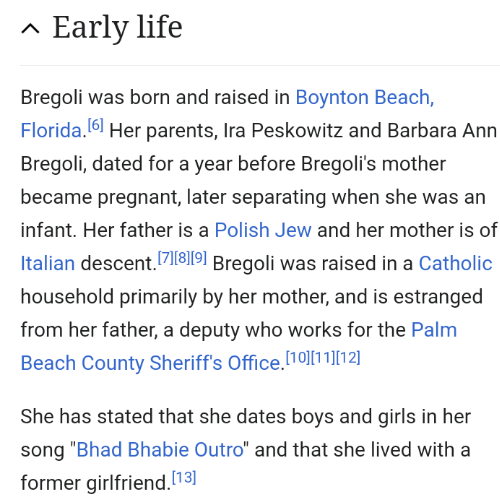Open citation reference [7]
The width and height of the screenshot is (500, 502).
(x=166, y=258)
